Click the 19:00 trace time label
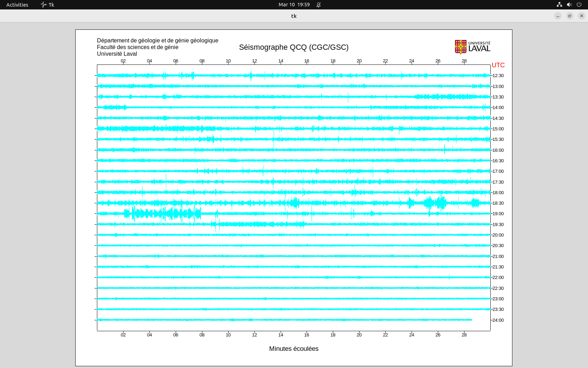Screen dimensions: 588x368 498,214
